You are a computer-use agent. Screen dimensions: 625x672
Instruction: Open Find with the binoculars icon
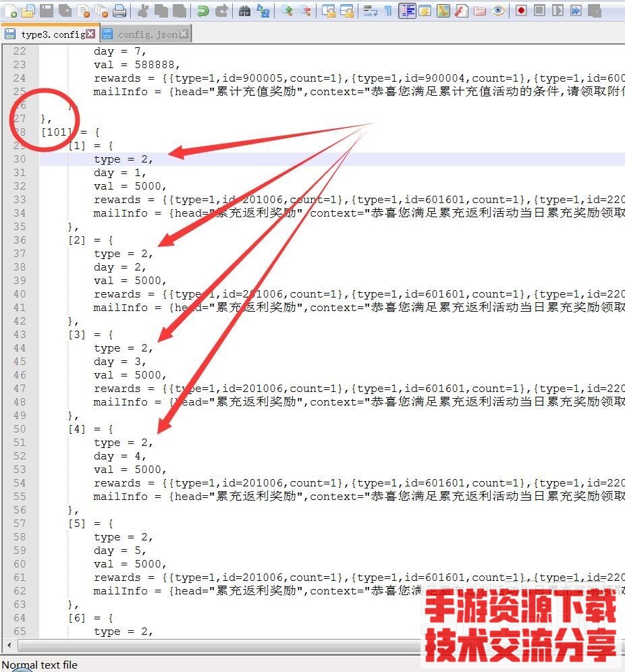(x=244, y=11)
